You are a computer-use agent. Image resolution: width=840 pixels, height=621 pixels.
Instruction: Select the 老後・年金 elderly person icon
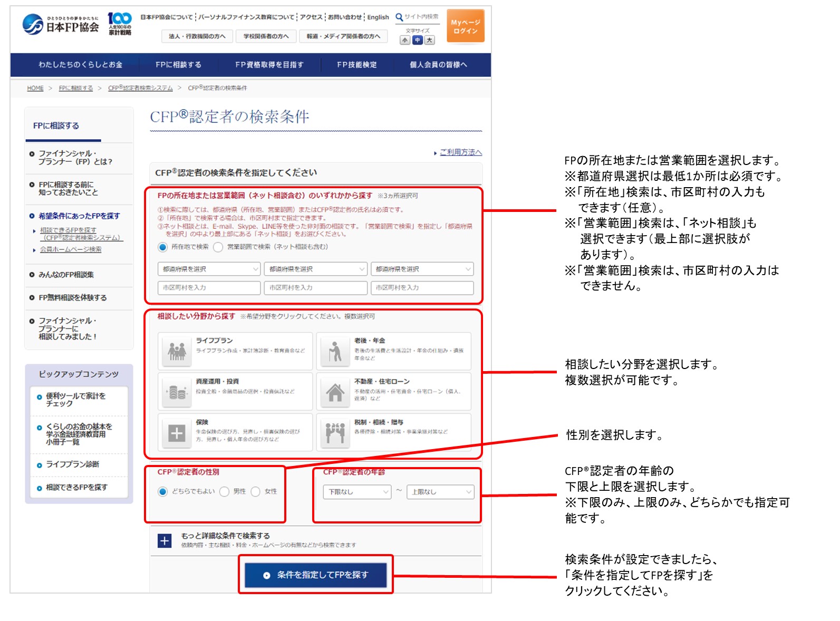tap(335, 351)
